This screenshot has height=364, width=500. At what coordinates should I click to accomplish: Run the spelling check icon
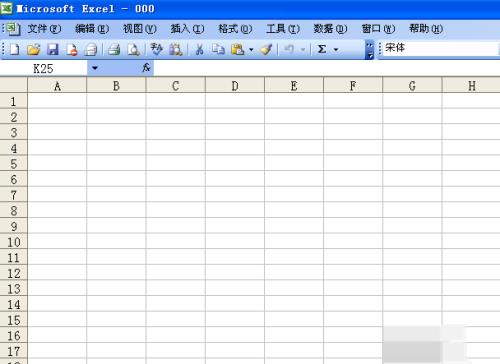click(x=156, y=50)
